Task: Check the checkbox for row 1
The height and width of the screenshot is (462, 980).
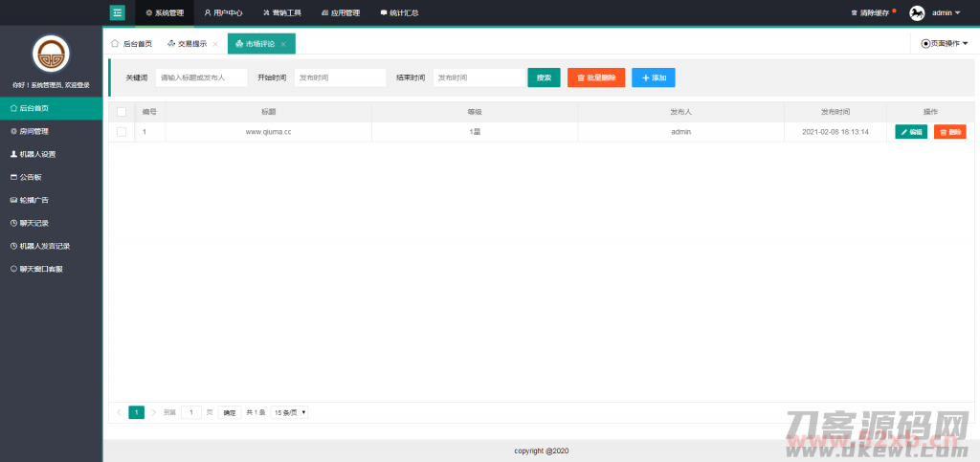Action: click(122, 132)
